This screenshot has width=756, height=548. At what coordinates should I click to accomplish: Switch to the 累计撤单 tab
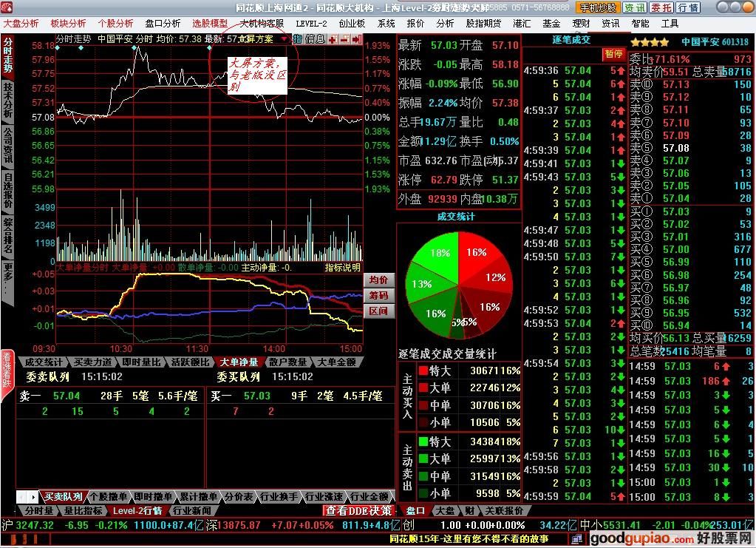199,496
